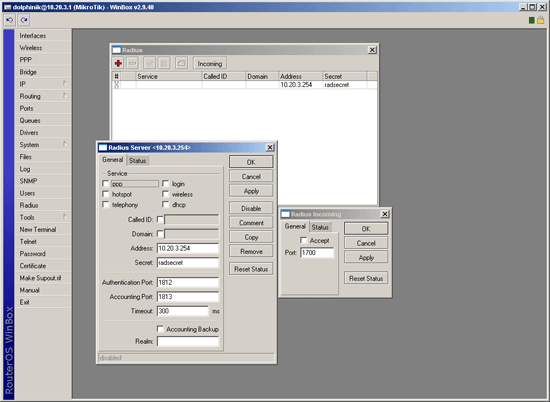
Task: Click the Address column header
Action: coord(301,76)
